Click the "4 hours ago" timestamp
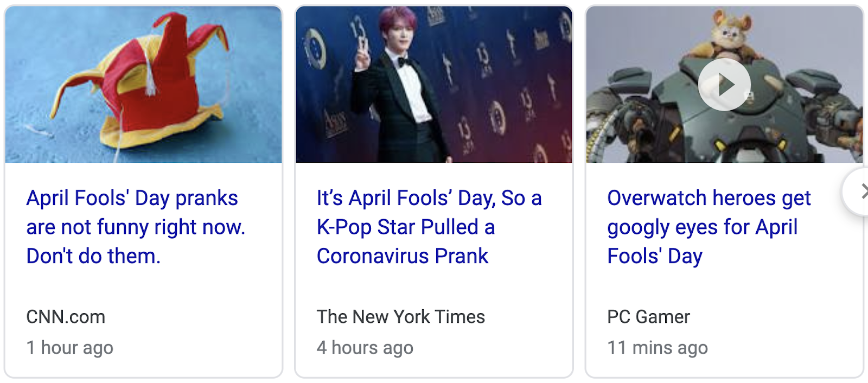 365,348
